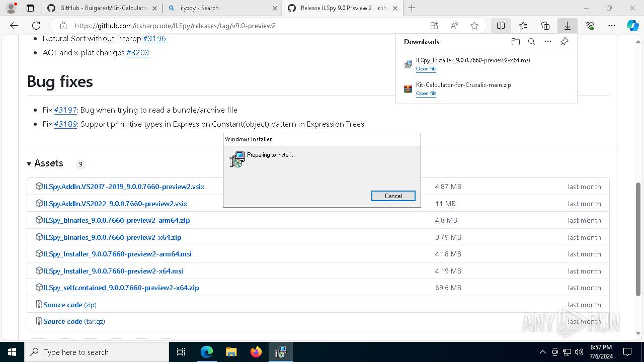This screenshot has height=362, width=644.
Task: Download Source code (zip)
Action: pyautogui.click(x=70, y=305)
